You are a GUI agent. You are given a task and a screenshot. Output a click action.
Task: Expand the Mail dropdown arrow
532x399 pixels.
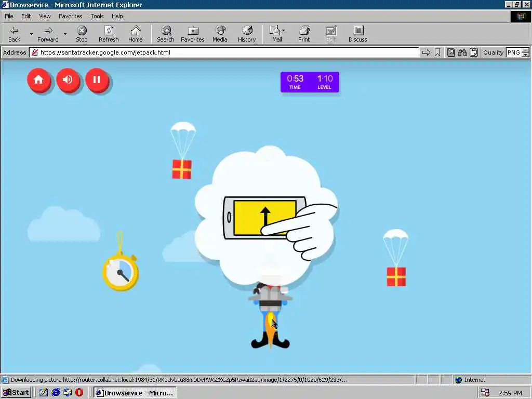283,31
